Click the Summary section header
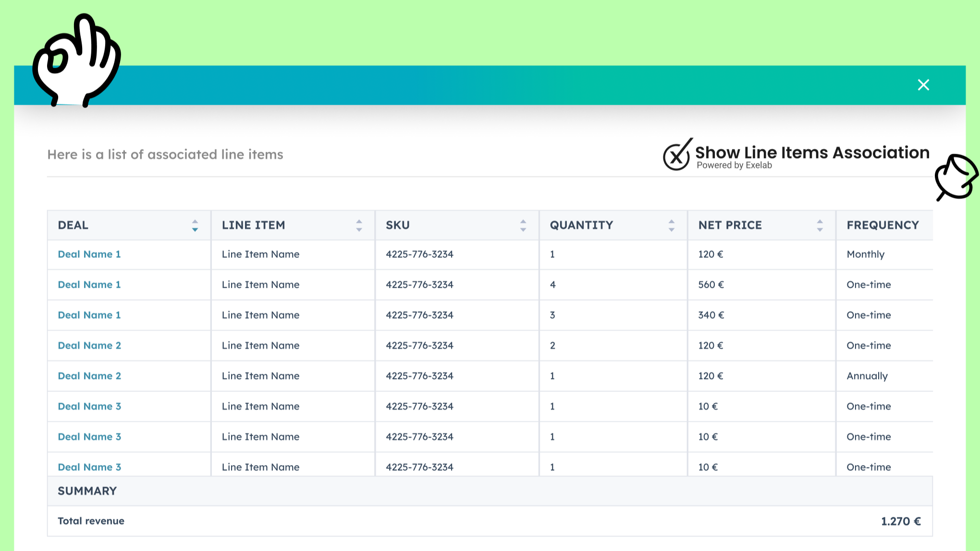The height and width of the screenshot is (551, 980). pos(87,491)
